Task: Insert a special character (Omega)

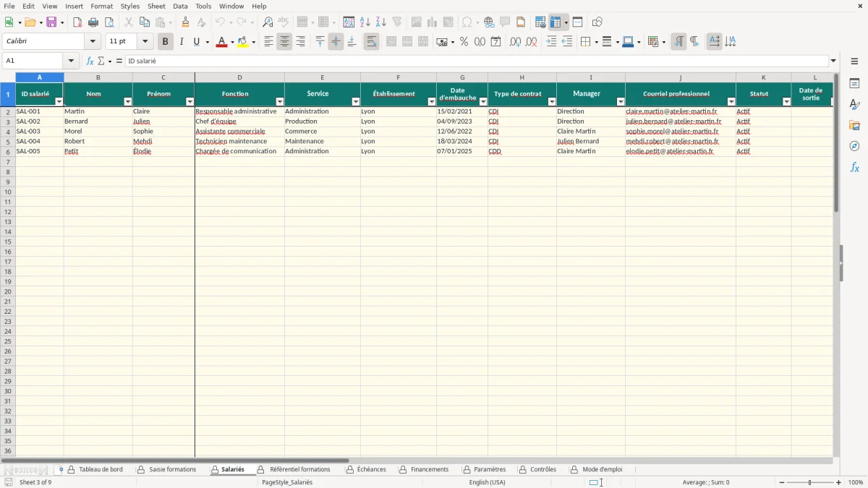Action: coord(467,22)
